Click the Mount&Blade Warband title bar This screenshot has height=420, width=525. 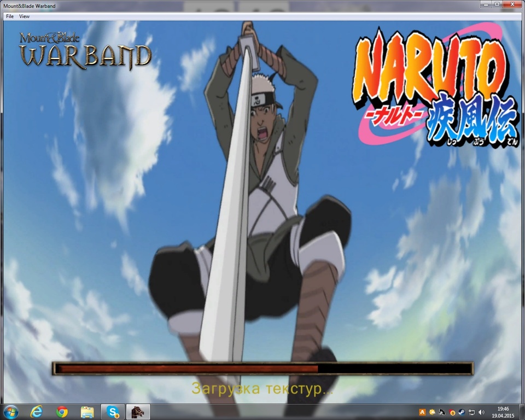coord(241,5)
